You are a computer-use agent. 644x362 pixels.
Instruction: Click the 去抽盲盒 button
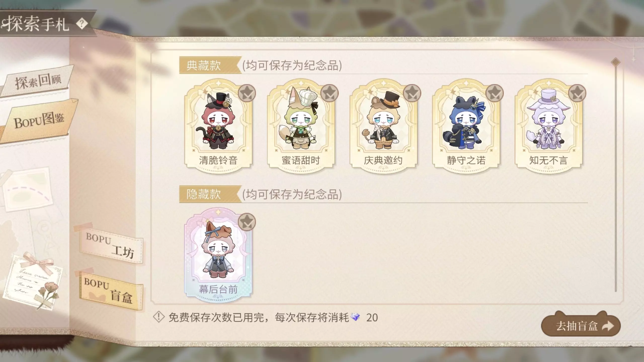click(581, 326)
